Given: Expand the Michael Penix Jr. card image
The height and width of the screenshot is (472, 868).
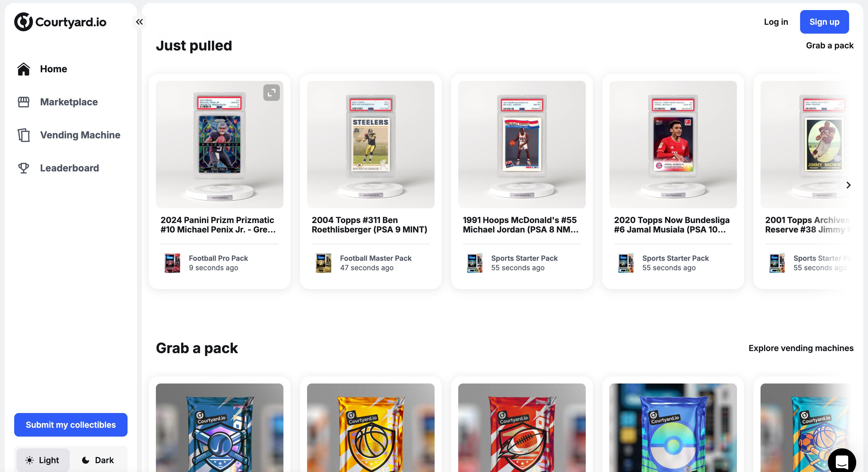Looking at the screenshot, I should click(x=272, y=93).
